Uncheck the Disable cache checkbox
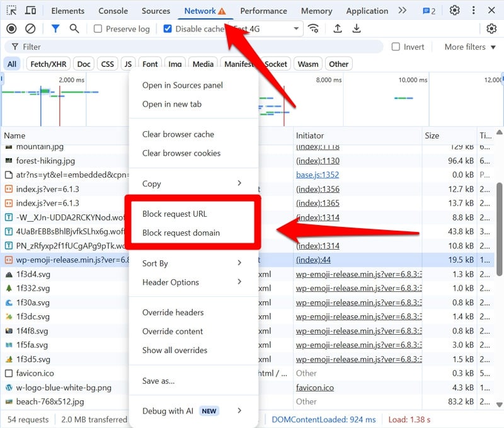This screenshot has height=428, width=504. [x=168, y=28]
